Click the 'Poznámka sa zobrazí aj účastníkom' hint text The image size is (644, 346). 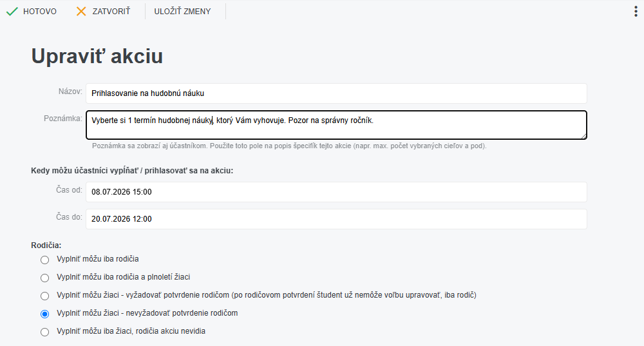[149, 146]
